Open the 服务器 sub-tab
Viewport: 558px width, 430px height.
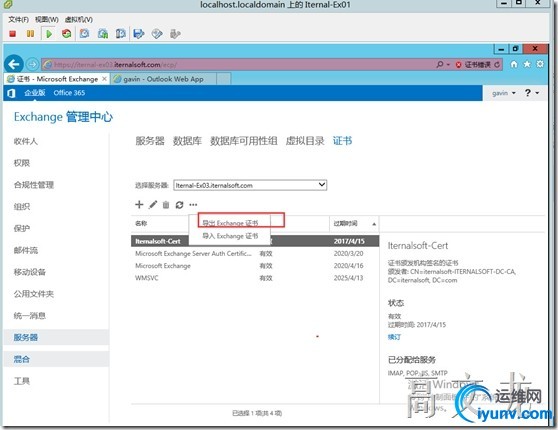(x=150, y=141)
